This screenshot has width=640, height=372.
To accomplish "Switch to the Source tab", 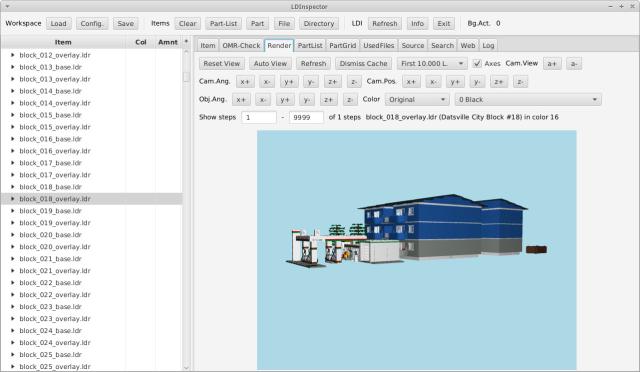I will (x=413, y=45).
